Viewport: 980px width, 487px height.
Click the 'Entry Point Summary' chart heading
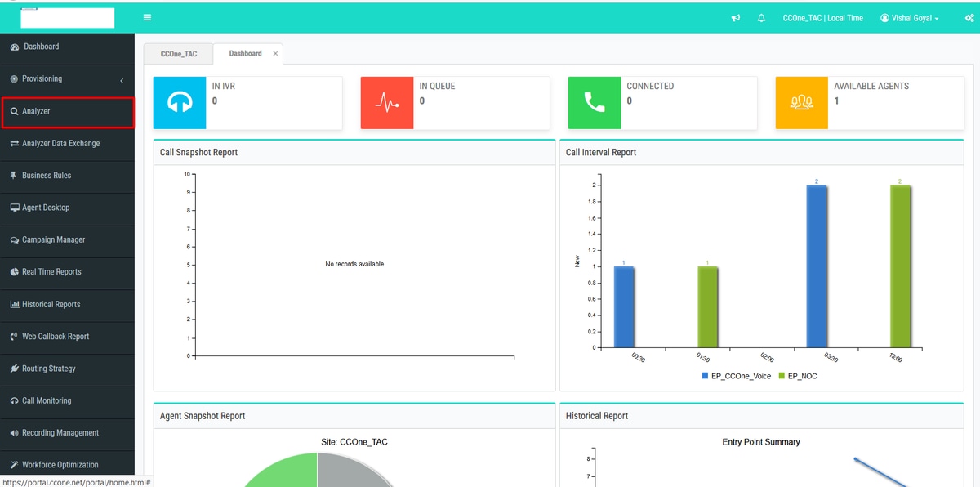[x=761, y=442]
